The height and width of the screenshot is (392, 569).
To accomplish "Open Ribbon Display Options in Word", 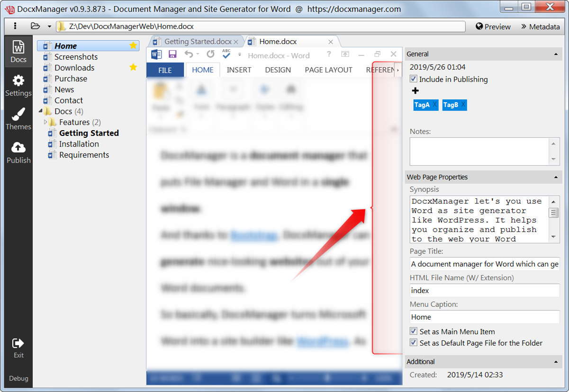I will (x=346, y=54).
